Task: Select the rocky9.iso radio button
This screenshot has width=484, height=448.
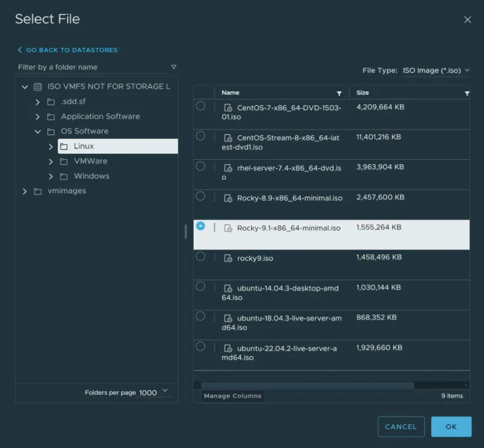Action: pyautogui.click(x=200, y=256)
